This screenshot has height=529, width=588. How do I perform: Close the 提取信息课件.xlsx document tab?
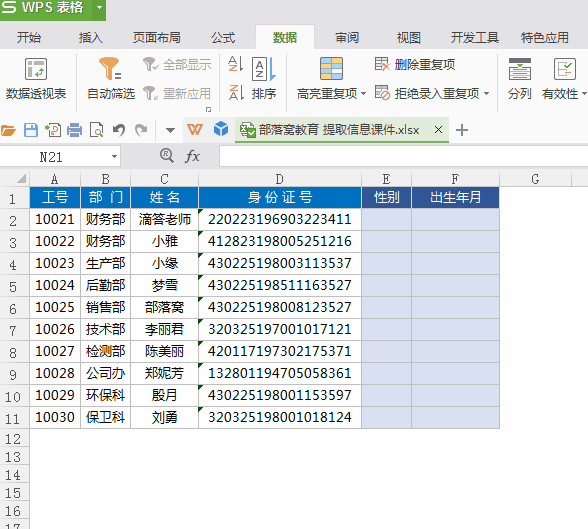pos(438,130)
